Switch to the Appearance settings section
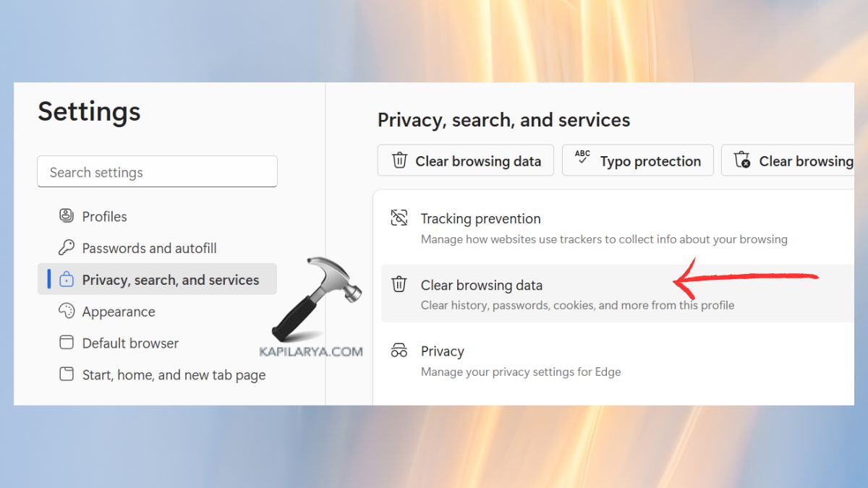Image resolution: width=868 pixels, height=488 pixels. click(x=118, y=311)
